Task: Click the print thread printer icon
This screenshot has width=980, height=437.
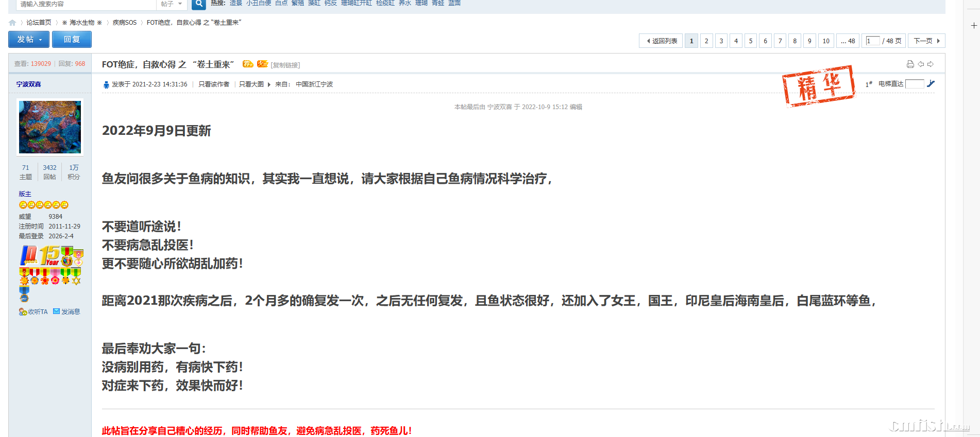Action: pos(910,64)
